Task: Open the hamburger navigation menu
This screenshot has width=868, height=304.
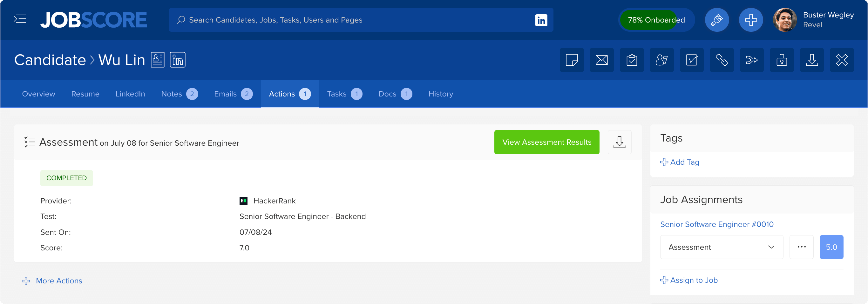Action: coord(20,19)
